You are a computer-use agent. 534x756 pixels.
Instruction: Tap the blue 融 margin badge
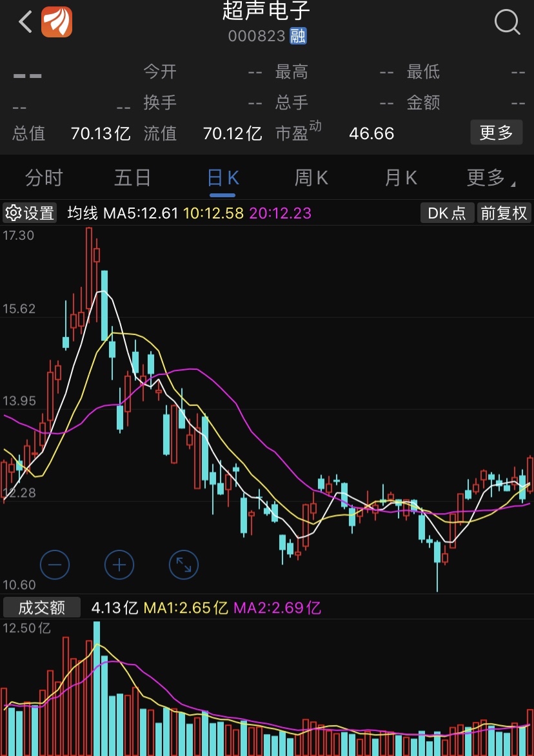click(x=298, y=36)
